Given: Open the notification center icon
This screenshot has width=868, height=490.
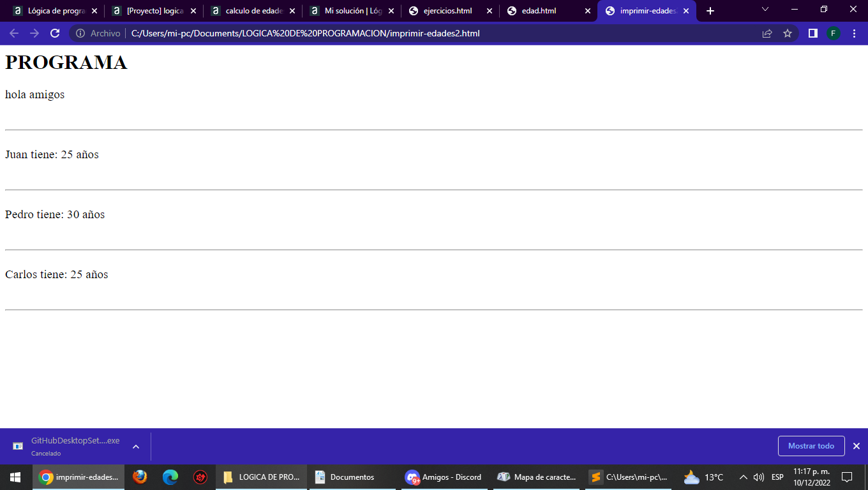Looking at the screenshot, I should pyautogui.click(x=847, y=477).
